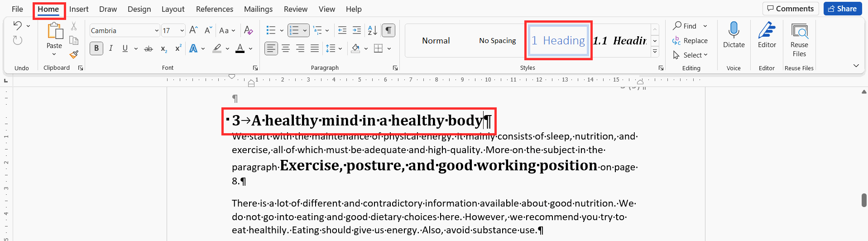Screen dimensions: 868x241
Task: Toggle Show/Hide paragraph marks
Action: click(388, 30)
